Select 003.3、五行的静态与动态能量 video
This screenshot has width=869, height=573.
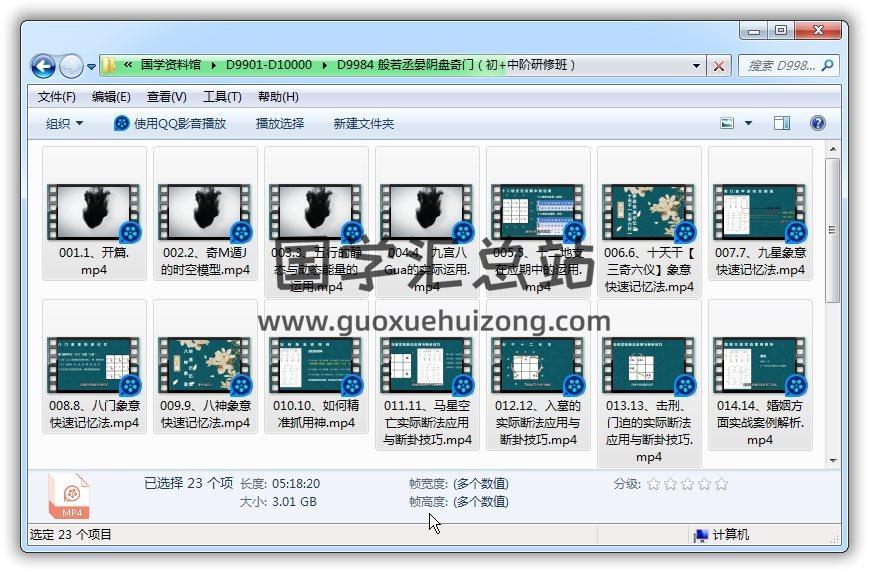point(316,222)
